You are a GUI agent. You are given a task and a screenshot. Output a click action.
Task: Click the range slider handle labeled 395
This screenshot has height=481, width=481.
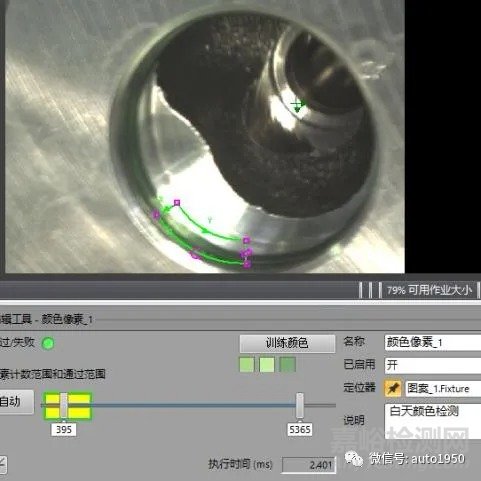(64, 405)
